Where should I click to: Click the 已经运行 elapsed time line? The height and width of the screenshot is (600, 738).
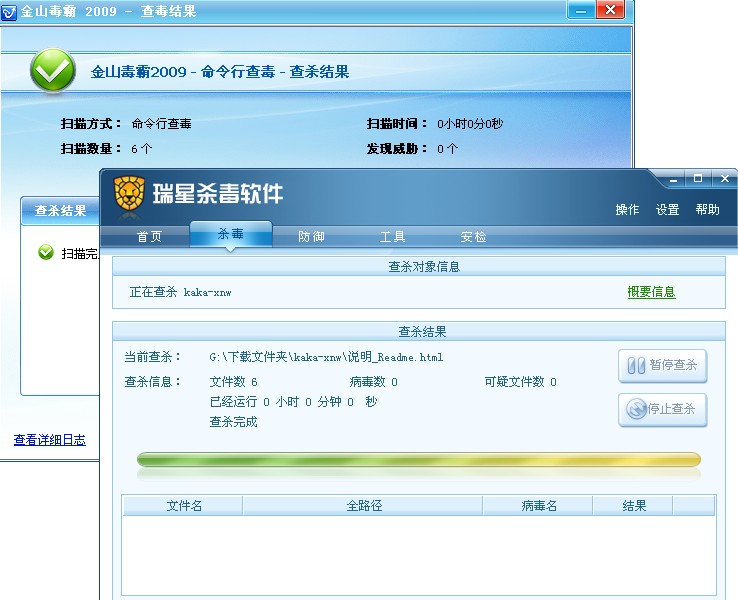point(293,402)
